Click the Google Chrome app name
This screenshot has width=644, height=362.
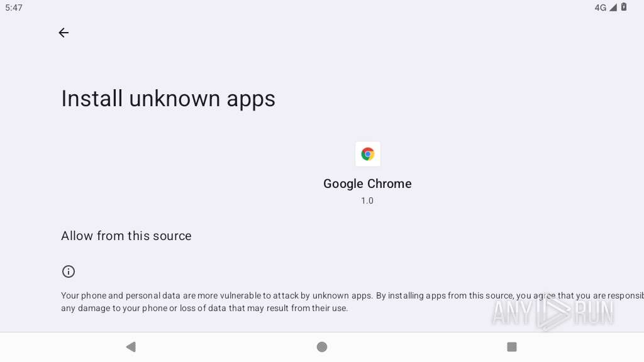[x=367, y=184]
